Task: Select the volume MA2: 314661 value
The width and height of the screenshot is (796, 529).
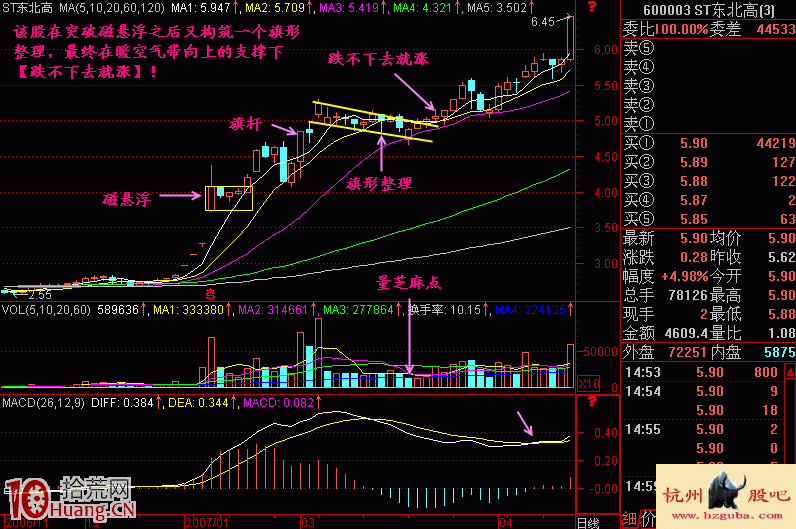Action: tap(273, 310)
